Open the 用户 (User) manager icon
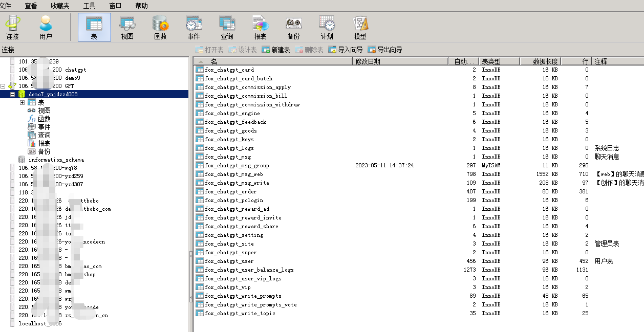644x332 pixels. [46, 28]
